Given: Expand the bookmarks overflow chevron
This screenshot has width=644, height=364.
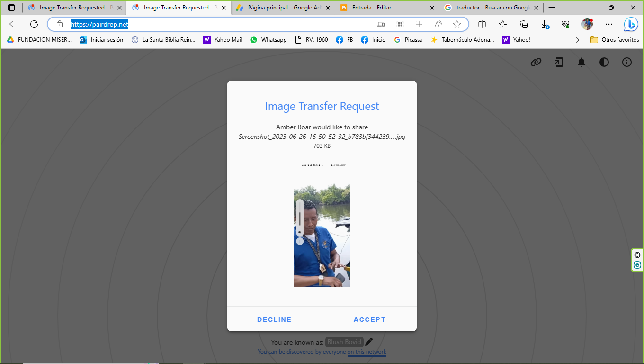Looking at the screenshot, I should point(577,40).
